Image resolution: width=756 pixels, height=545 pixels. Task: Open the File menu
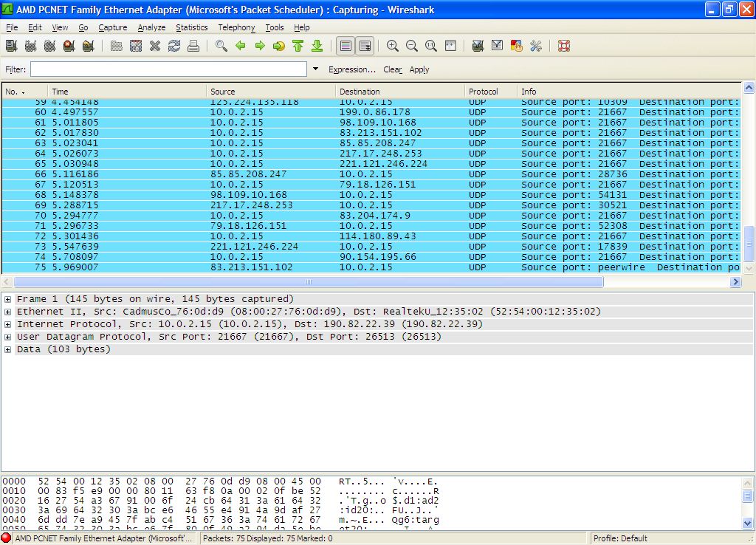[12, 27]
